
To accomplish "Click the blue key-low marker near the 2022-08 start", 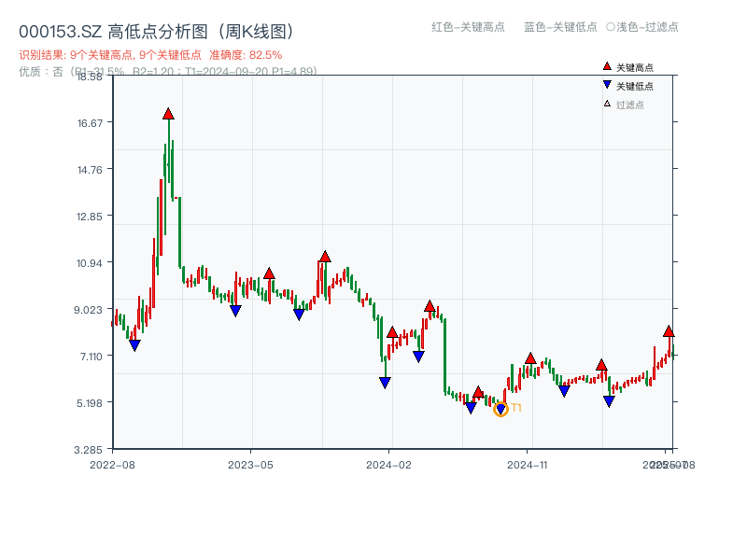I will point(135,344).
